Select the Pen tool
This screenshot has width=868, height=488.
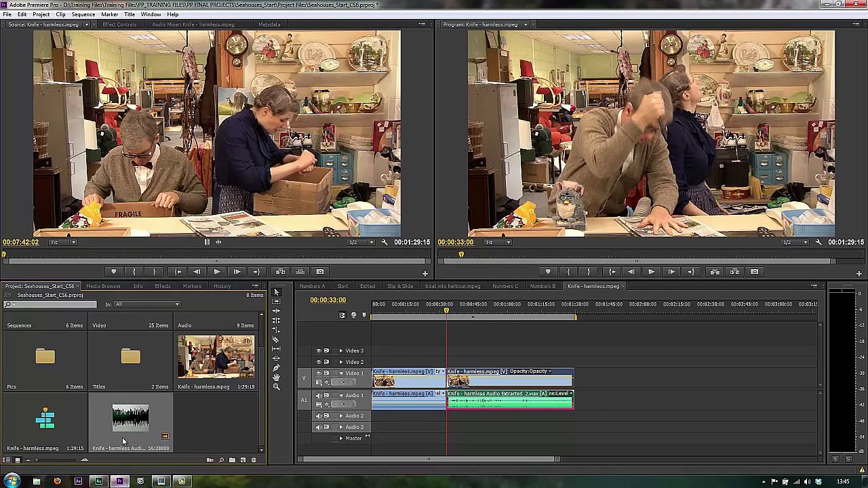click(x=276, y=368)
